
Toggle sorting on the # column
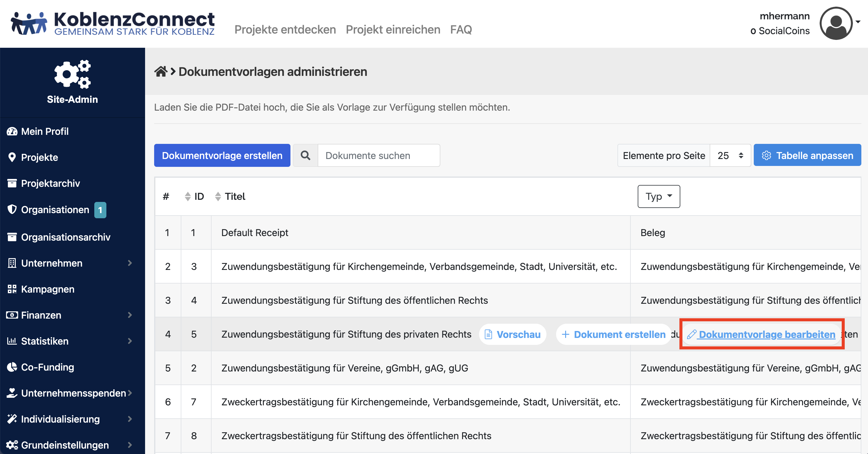pyautogui.click(x=167, y=196)
